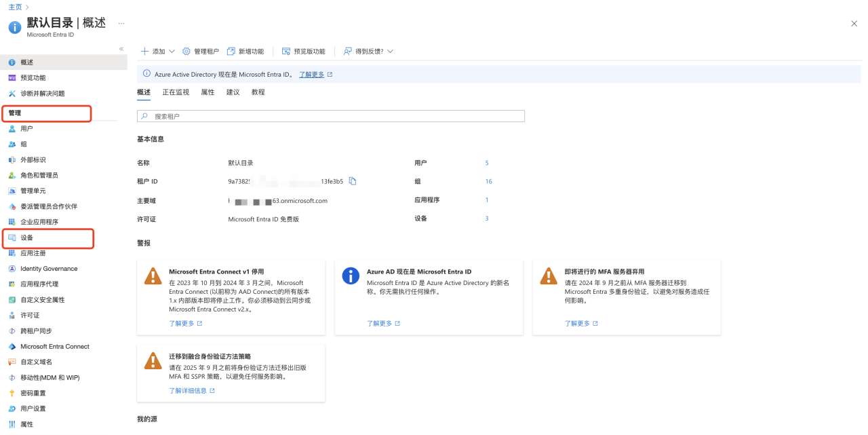Expand the 得到反馈? dropdown
Viewport: 868px width, 435px height.
(x=368, y=52)
